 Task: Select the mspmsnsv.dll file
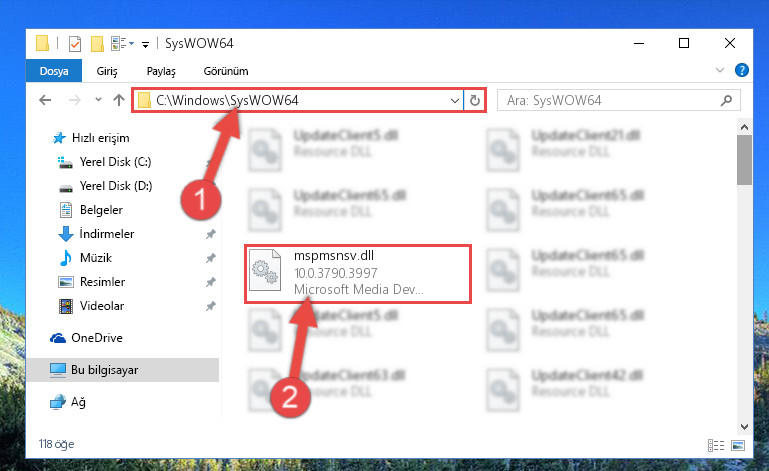(x=358, y=273)
